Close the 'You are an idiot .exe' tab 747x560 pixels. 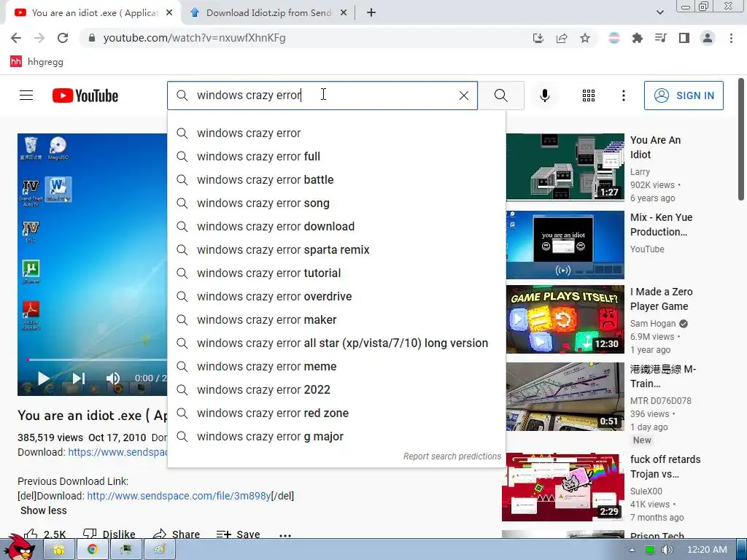169,13
